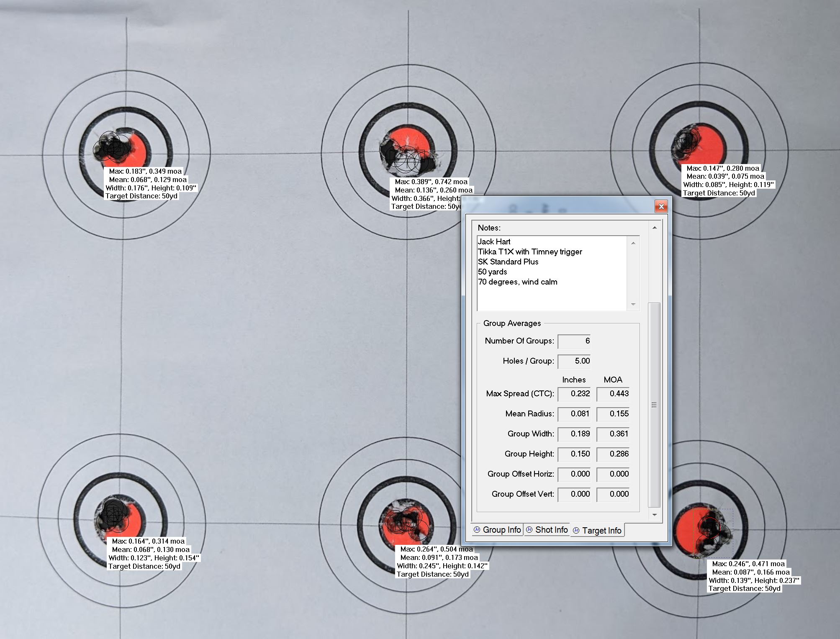Click the group label 'Max: 0.164", 0.314 moa'

click(x=148, y=541)
